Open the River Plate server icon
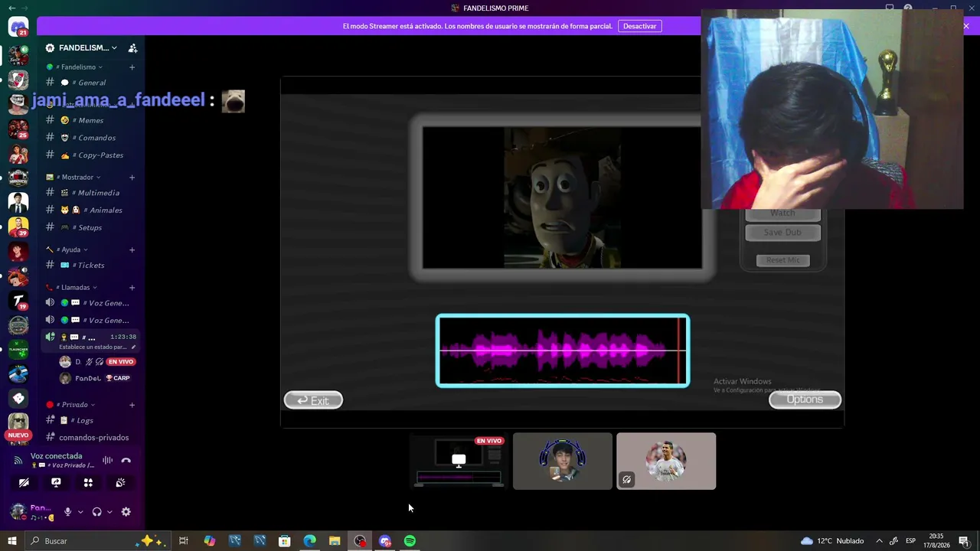The height and width of the screenshot is (551, 980). [18, 80]
